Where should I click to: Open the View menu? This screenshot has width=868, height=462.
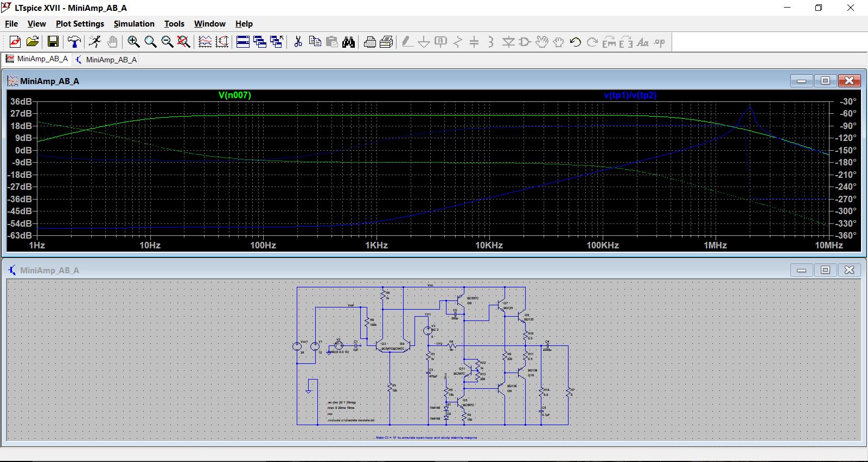(36, 24)
